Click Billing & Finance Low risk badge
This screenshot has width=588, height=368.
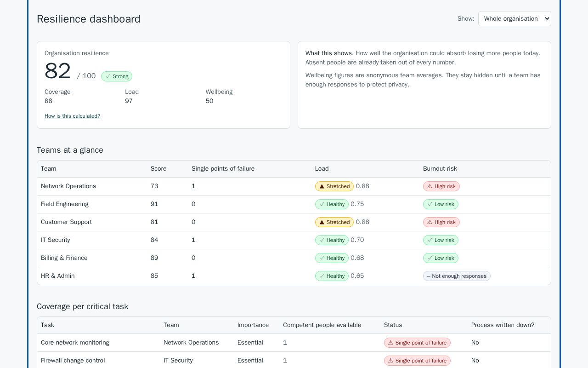pyautogui.click(x=441, y=258)
